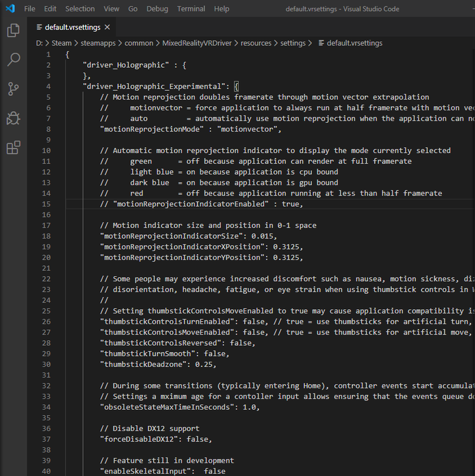Open the Search view icon
The height and width of the screenshot is (476, 475).
pos(13,60)
